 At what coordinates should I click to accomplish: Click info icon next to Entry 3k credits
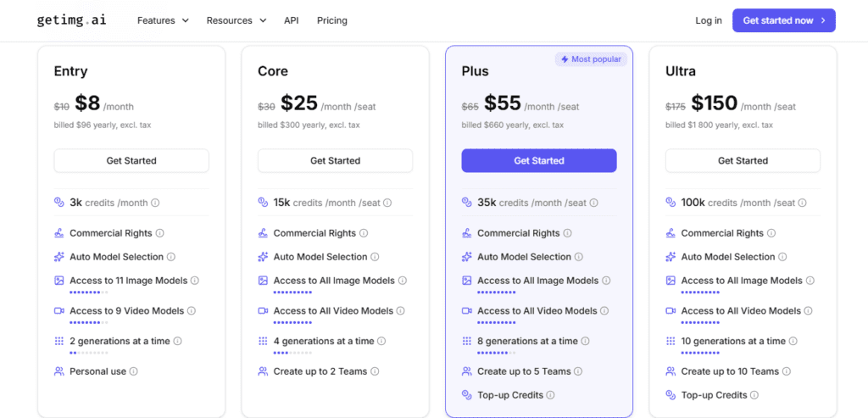pyautogui.click(x=155, y=203)
